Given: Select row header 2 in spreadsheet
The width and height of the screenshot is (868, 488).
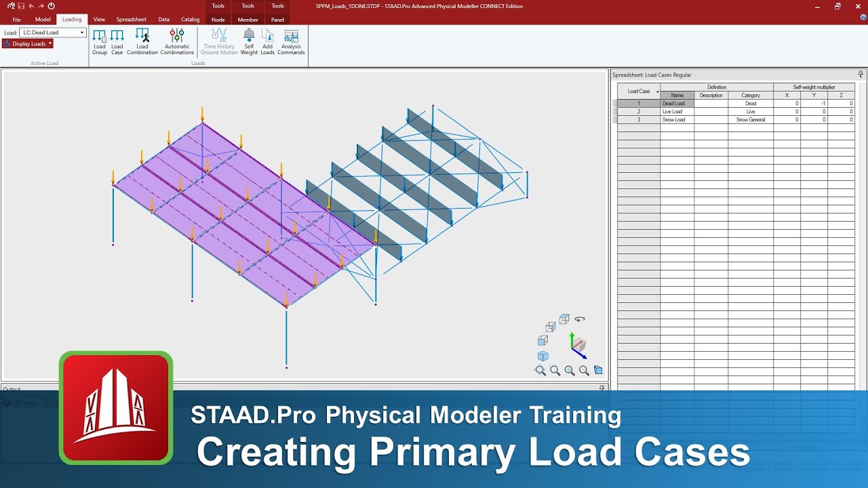Looking at the screenshot, I should [x=638, y=112].
